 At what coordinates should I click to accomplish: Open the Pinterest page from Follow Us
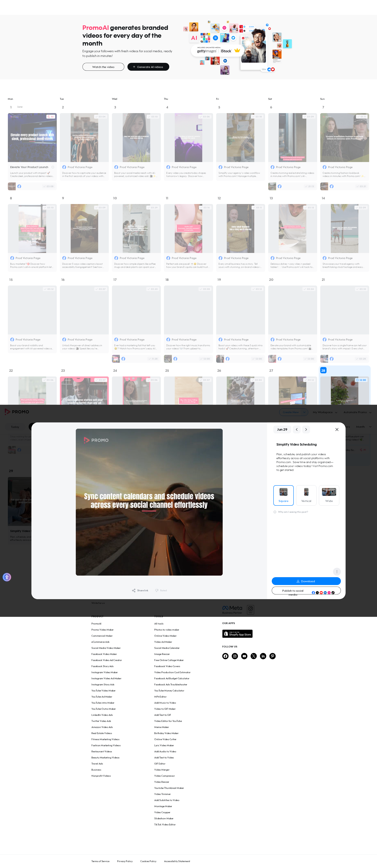click(273, 656)
